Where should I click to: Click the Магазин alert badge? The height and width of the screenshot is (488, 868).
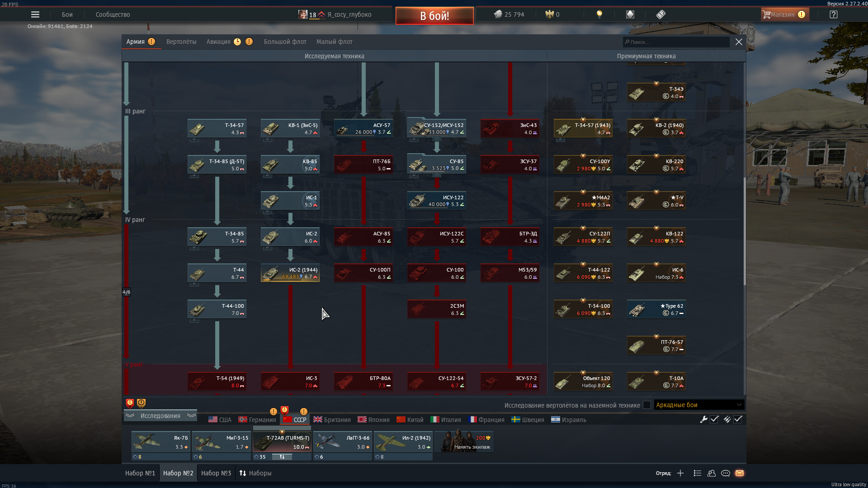(802, 14)
